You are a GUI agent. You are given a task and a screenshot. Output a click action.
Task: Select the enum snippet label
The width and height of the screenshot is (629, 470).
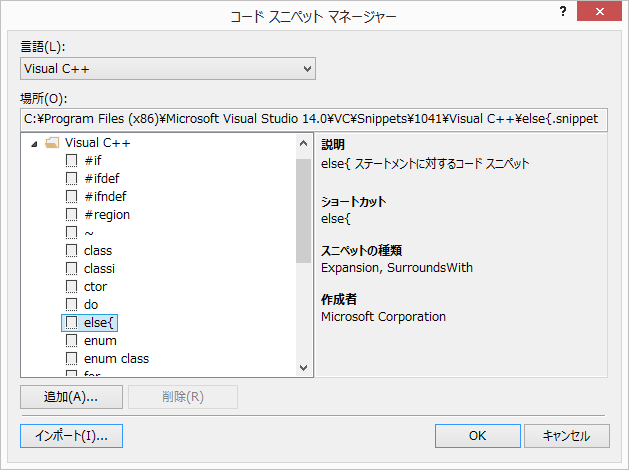coord(100,341)
